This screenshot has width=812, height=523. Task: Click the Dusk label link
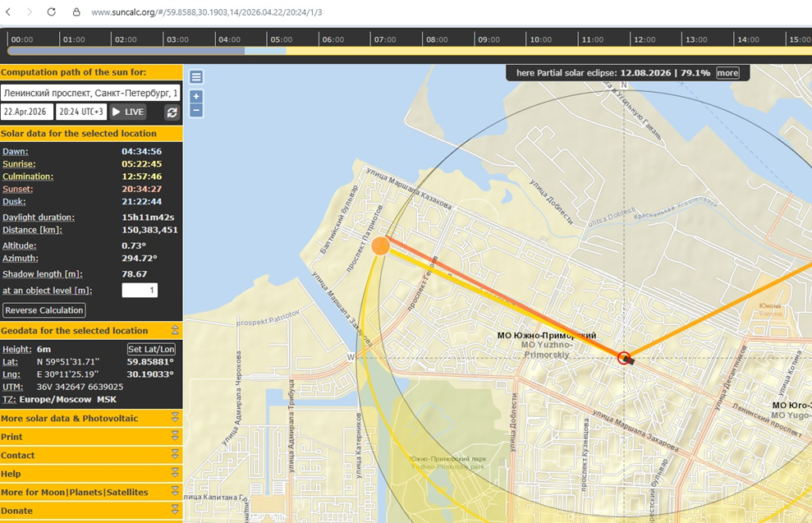[14, 201]
